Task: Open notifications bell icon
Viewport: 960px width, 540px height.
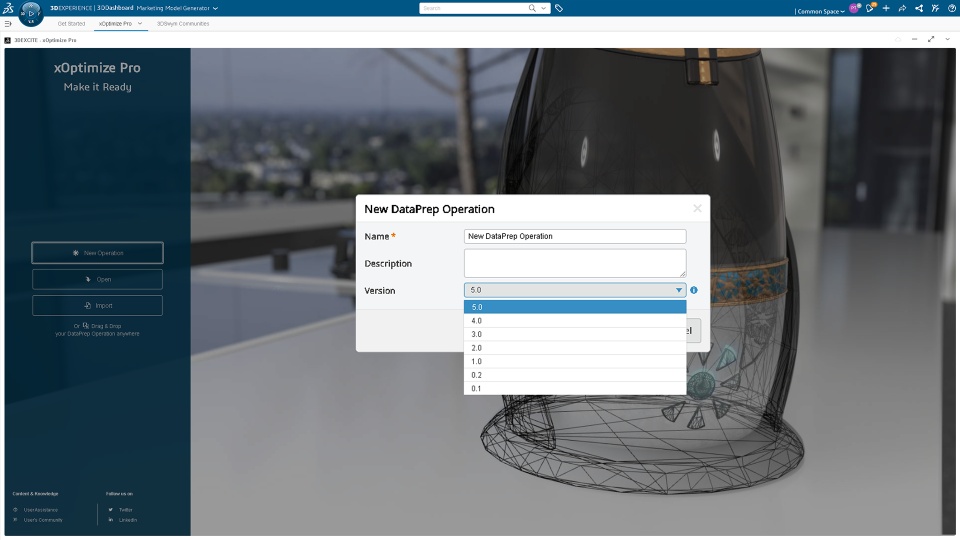Action: 870,8
